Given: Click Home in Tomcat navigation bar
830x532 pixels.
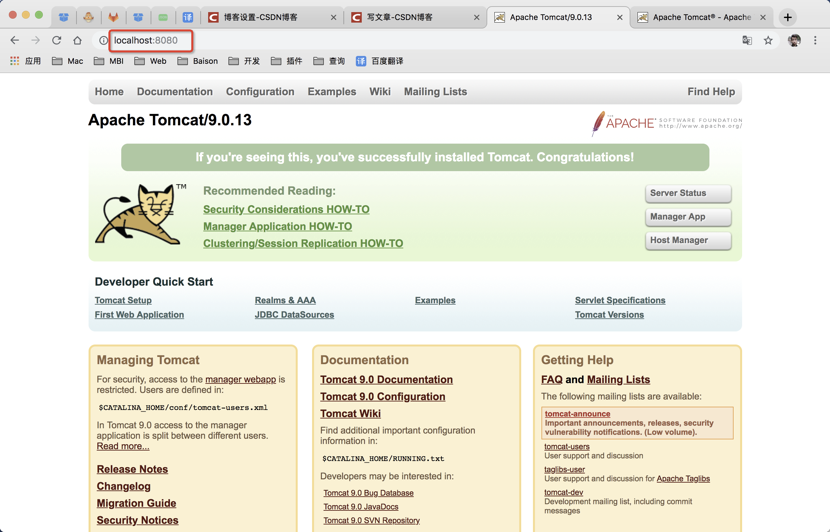Looking at the screenshot, I should [x=109, y=92].
